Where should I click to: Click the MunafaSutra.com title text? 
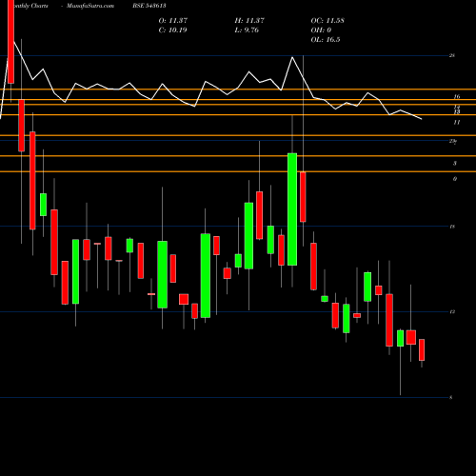pos(90,6)
